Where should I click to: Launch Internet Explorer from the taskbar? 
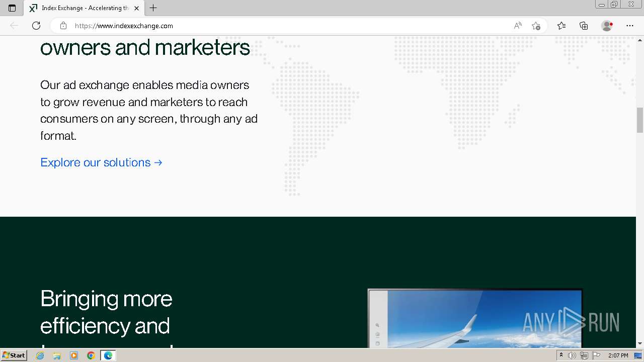40,355
